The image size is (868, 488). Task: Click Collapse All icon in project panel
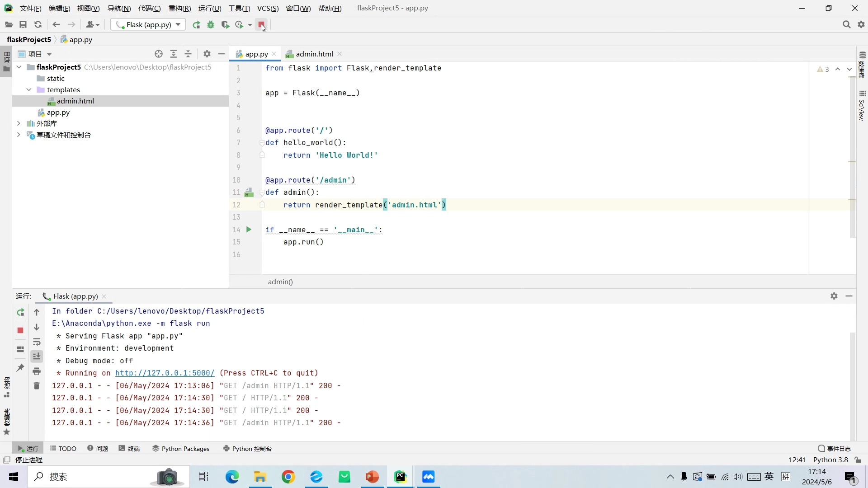point(188,54)
